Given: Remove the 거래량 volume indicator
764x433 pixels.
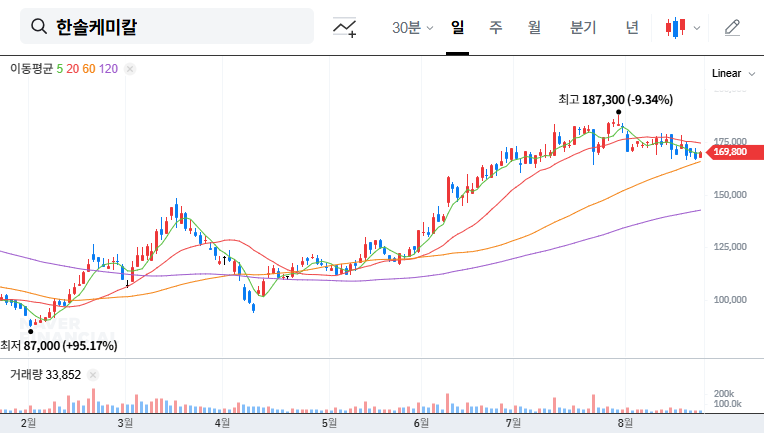Looking at the screenshot, I should click(x=93, y=375).
